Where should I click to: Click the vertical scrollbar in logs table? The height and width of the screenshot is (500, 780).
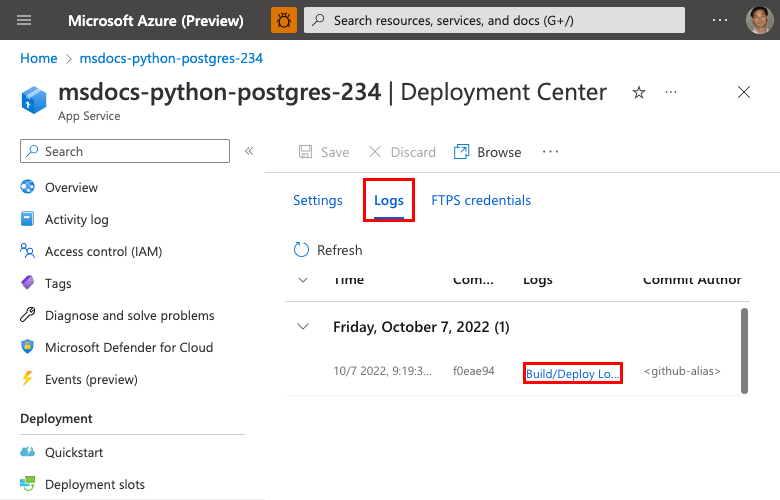pyautogui.click(x=743, y=350)
